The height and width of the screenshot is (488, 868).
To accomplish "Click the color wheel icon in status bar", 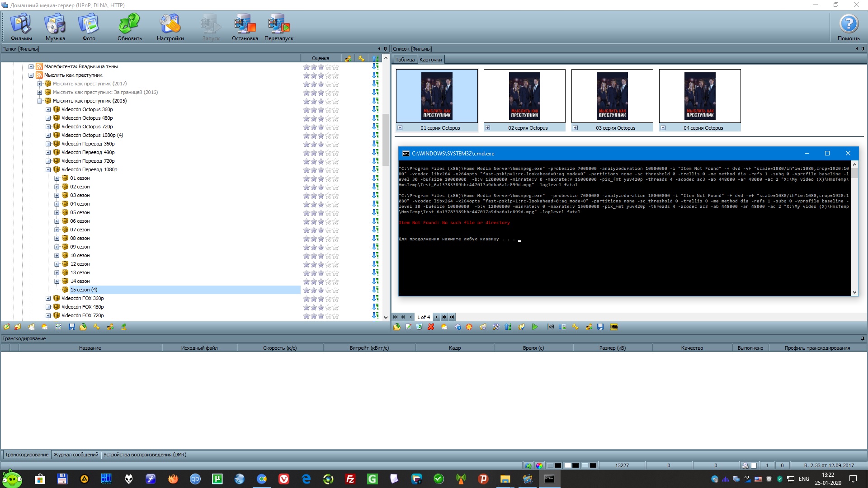I will (539, 465).
